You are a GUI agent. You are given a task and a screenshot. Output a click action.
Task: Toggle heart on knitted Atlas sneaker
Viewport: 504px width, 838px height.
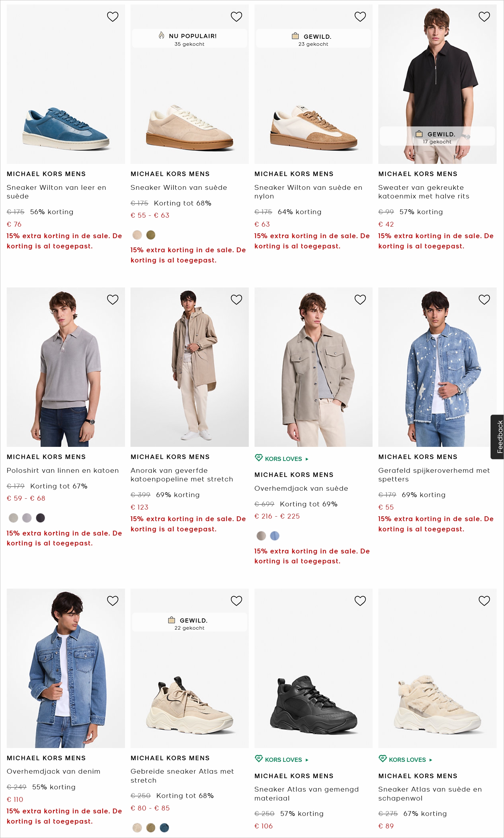coord(236,601)
